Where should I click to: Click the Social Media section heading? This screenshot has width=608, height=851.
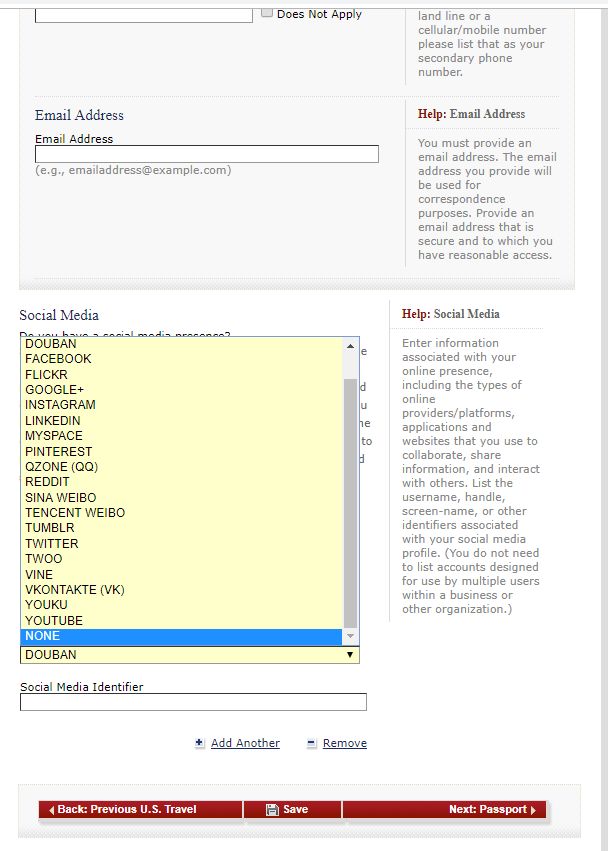pyautogui.click(x=59, y=315)
